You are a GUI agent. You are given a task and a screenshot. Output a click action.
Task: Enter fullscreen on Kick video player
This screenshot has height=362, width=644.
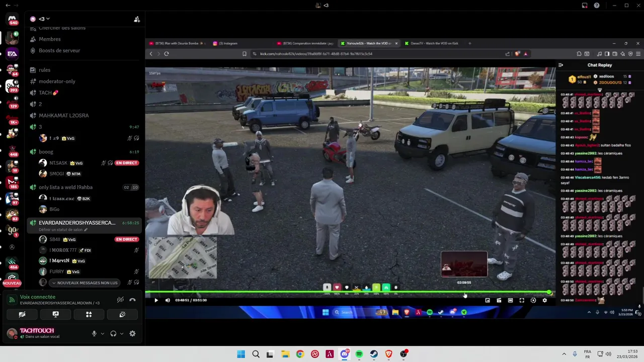pyautogui.click(x=522, y=300)
